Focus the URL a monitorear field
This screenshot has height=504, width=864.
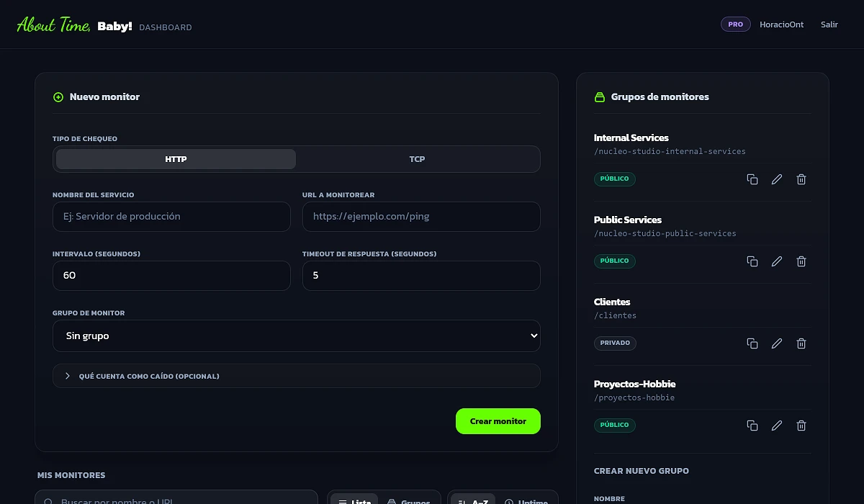click(421, 217)
